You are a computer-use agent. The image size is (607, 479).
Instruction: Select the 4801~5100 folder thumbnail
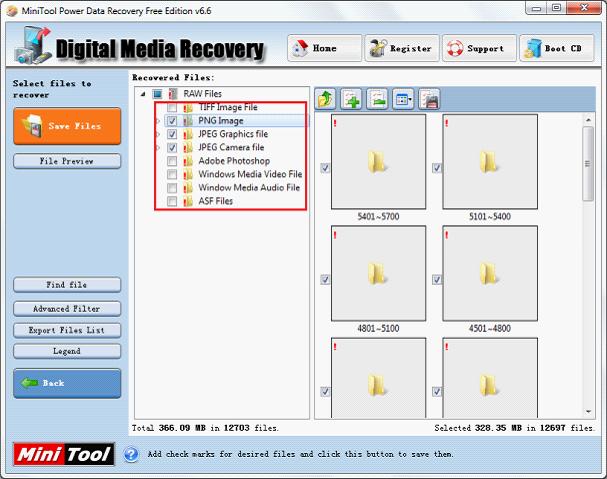tap(378, 273)
